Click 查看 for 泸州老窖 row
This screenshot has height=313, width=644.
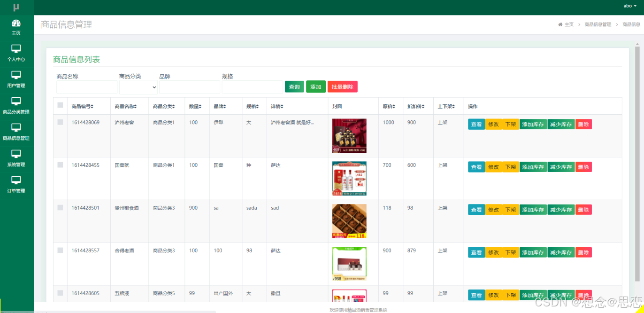pyautogui.click(x=476, y=125)
